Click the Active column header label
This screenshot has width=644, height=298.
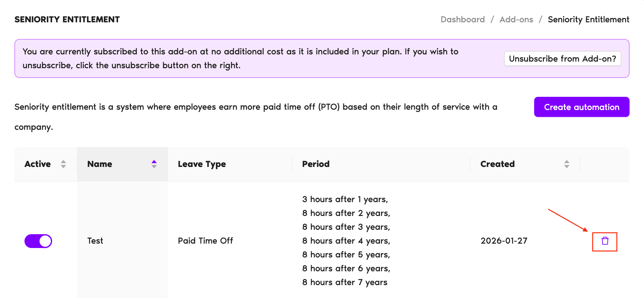pos(38,164)
